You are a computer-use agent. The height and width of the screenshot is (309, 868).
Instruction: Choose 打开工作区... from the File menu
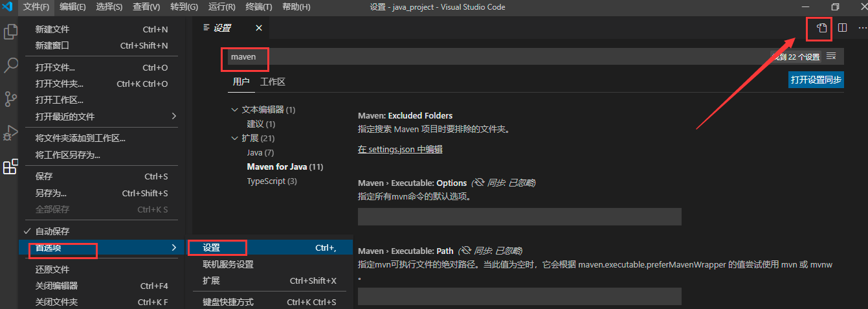[102, 100]
